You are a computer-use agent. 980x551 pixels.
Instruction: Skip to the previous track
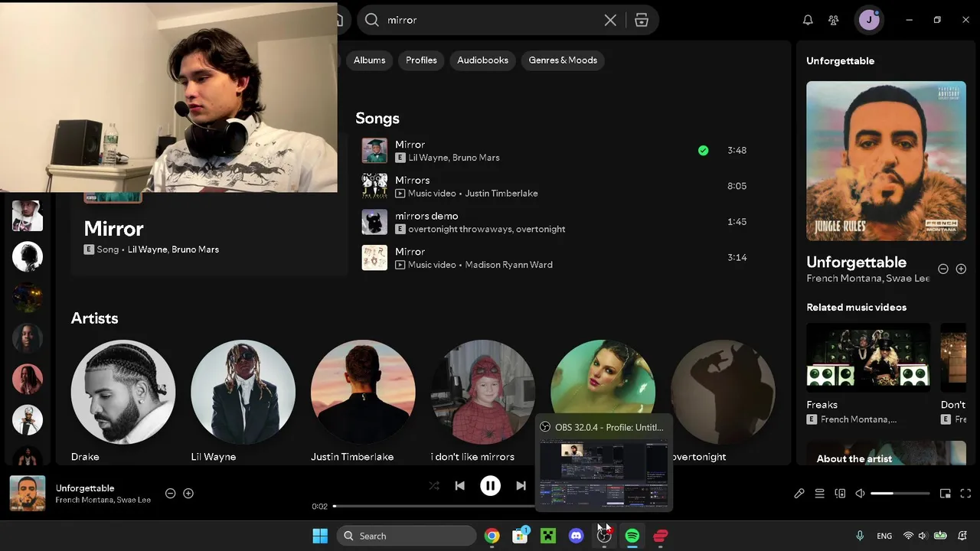pos(459,486)
